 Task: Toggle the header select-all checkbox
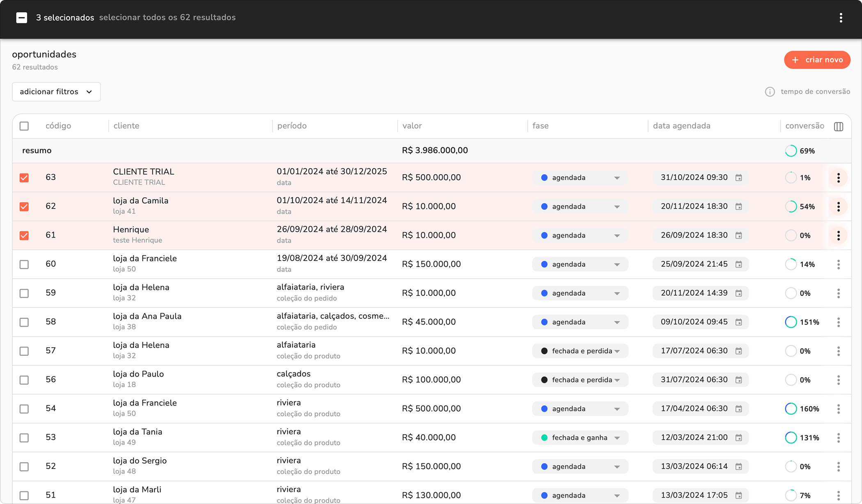point(24,126)
